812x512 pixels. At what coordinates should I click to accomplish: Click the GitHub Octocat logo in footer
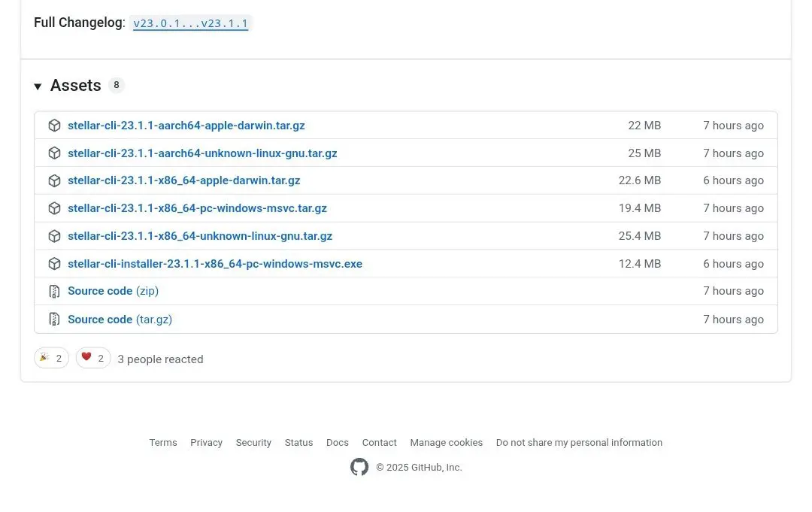click(x=359, y=467)
